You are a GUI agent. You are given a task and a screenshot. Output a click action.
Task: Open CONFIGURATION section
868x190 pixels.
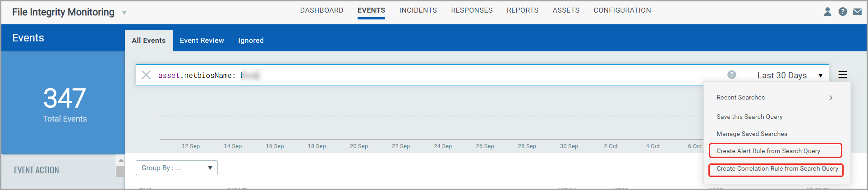[x=622, y=10]
